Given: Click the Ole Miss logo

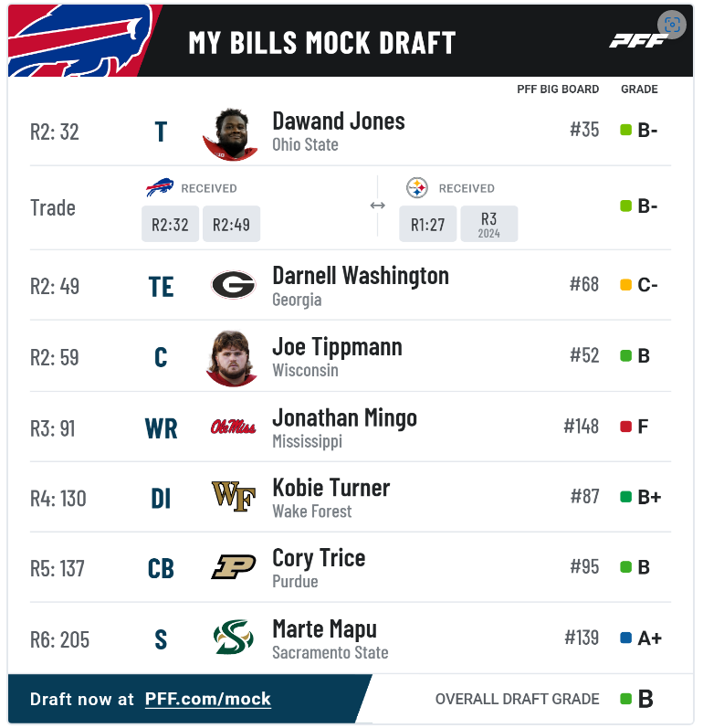Looking at the screenshot, I should pos(233,427).
